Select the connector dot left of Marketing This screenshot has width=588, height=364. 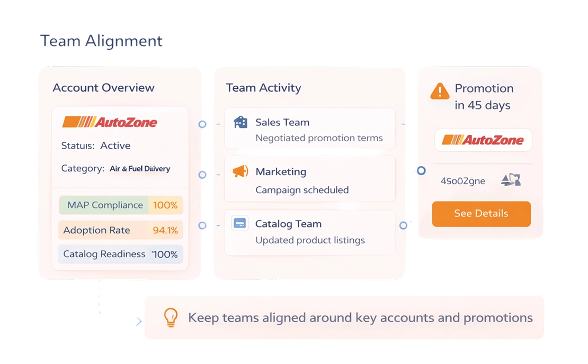(x=202, y=175)
